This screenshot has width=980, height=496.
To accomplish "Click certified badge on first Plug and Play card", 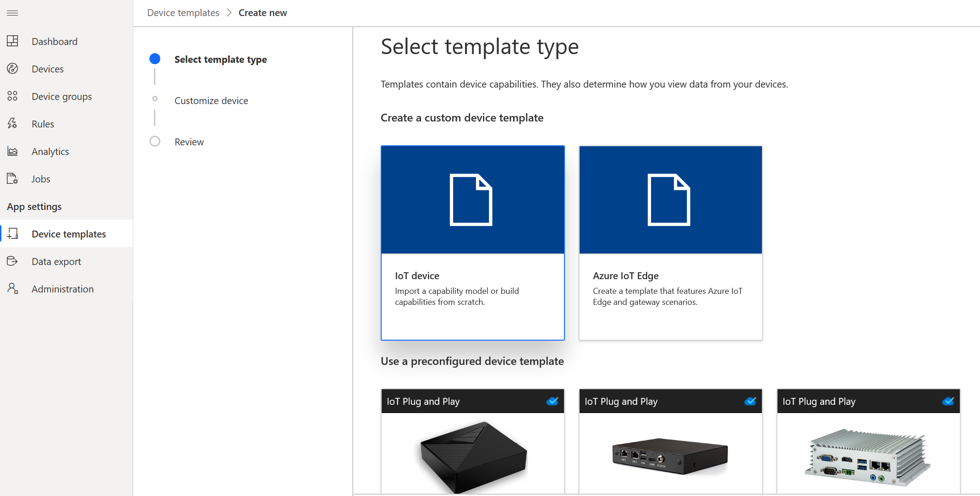I will pyautogui.click(x=553, y=401).
